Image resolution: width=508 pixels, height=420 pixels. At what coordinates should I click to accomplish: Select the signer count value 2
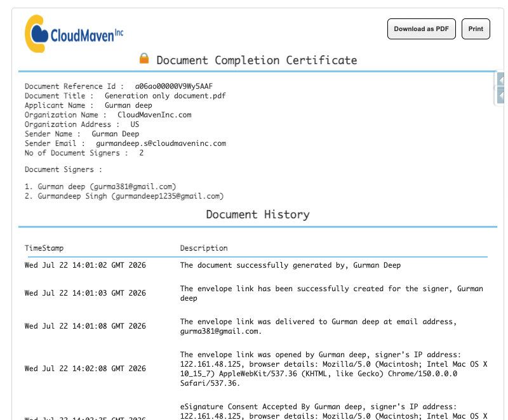(142, 153)
